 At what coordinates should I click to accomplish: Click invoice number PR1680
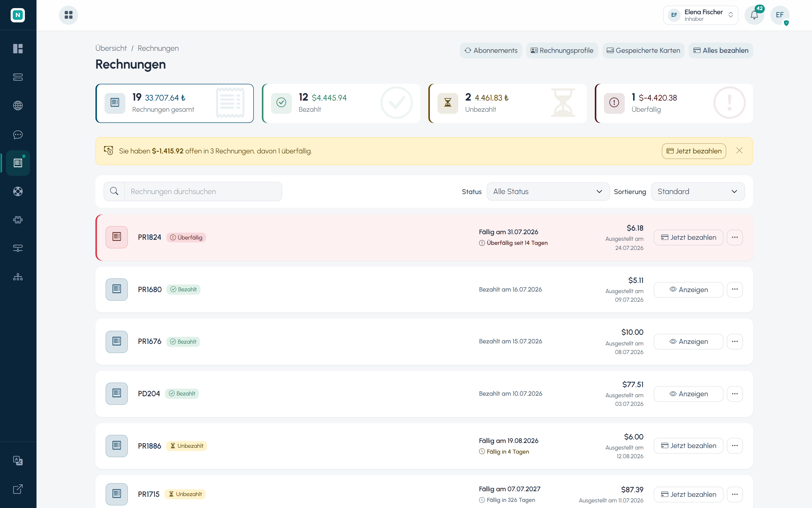click(150, 290)
